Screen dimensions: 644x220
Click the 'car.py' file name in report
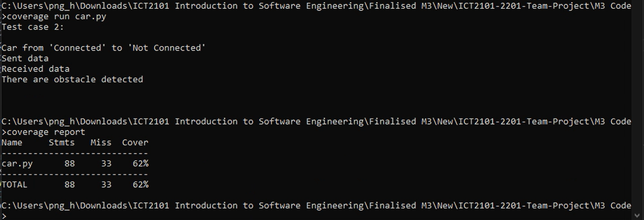tap(17, 163)
